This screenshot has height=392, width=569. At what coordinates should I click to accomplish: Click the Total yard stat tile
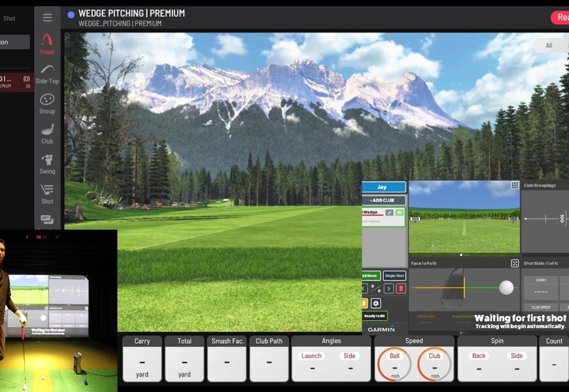point(184,359)
